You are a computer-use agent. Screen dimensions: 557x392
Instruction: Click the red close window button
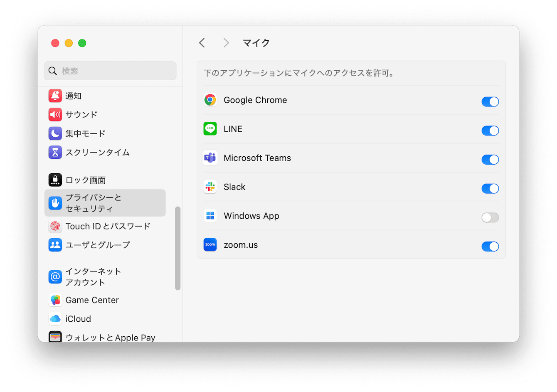(55, 43)
